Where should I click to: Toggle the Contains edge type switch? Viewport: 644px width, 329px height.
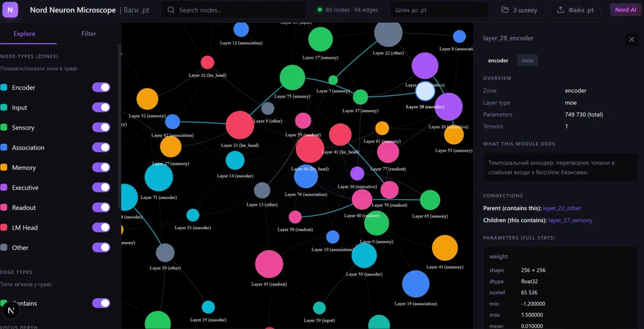click(x=101, y=303)
